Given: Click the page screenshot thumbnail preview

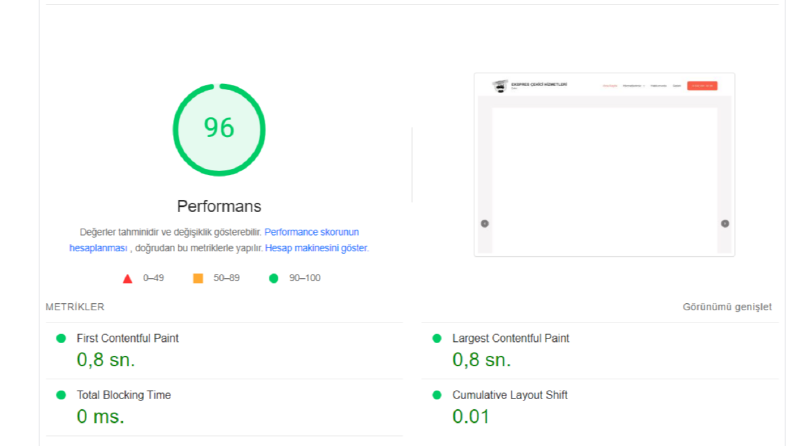Looking at the screenshot, I should pyautogui.click(x=604, y=165).
